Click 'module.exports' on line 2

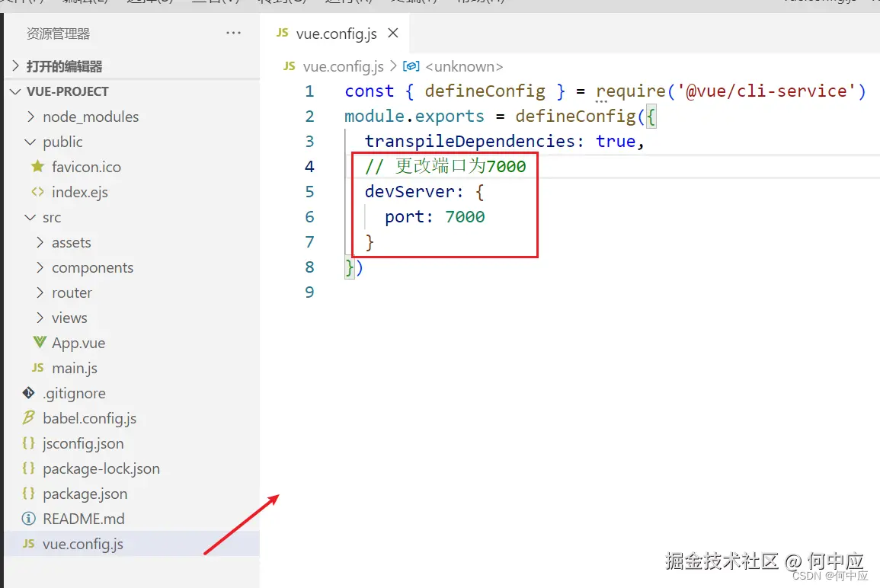click(414, 116)
